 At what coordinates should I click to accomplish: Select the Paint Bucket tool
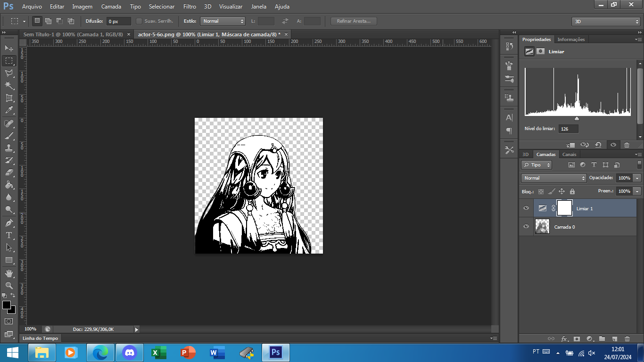click(x=9, y=185)
